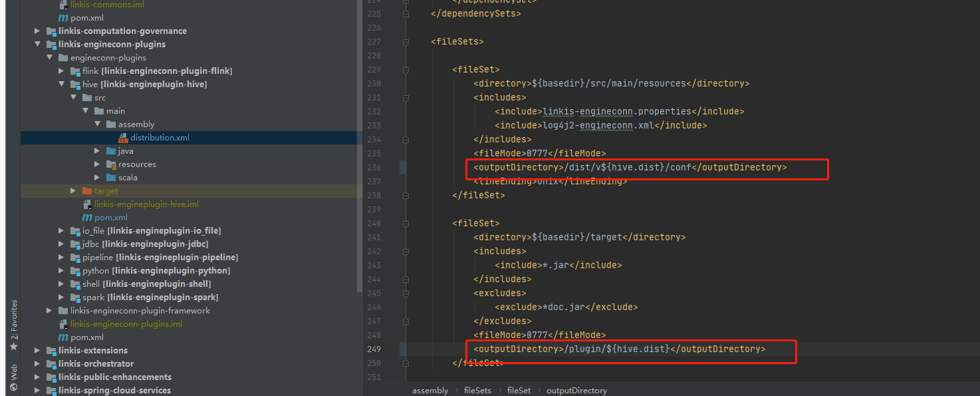Click the resources folder icon
The image size is (980, 396).
111,164
